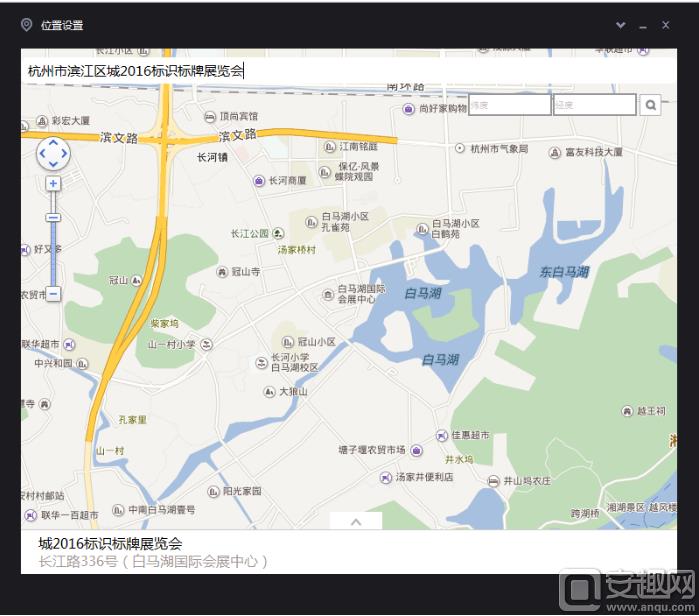Click the 塘子堰农贸市场 market marker
This screenshot has width=699, height=616.
(x=414, y=449)
